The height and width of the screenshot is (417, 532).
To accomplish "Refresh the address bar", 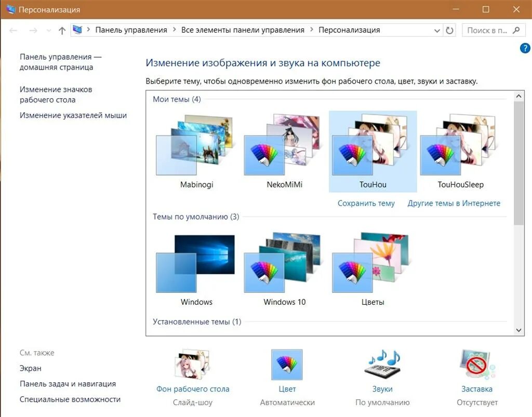I will (x=449, y=31).
